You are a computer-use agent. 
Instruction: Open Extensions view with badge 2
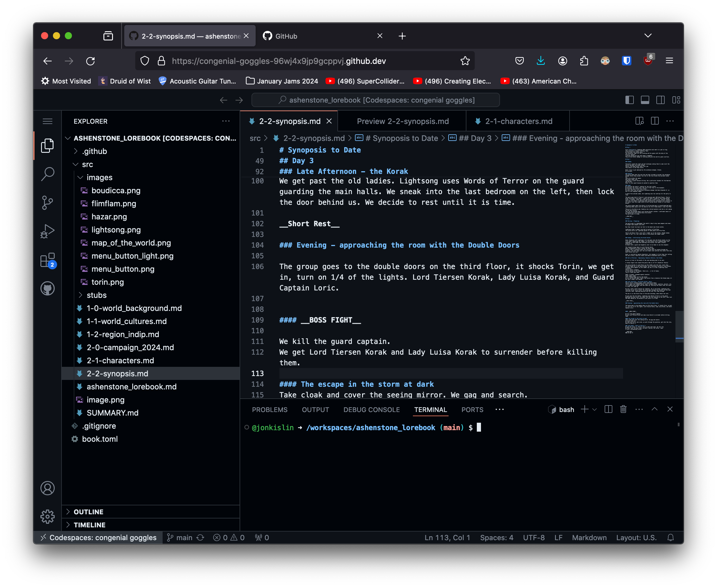click(48, 260)
